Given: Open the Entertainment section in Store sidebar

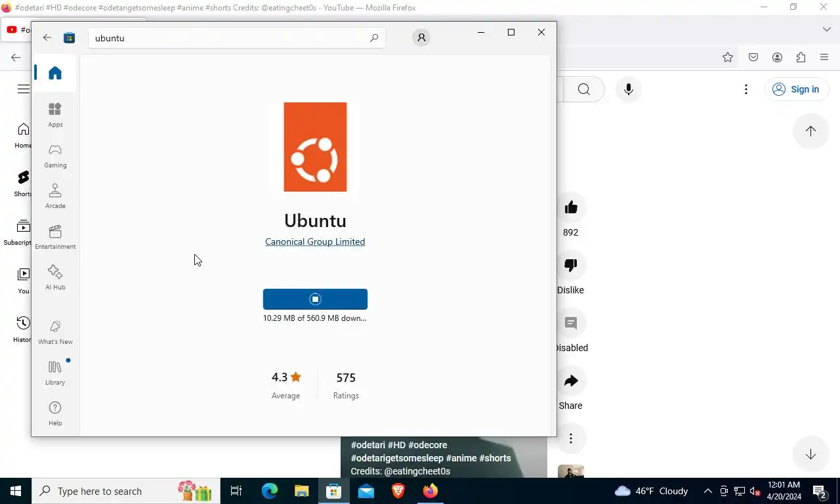Looking at the screenshot, I should 55,237.
